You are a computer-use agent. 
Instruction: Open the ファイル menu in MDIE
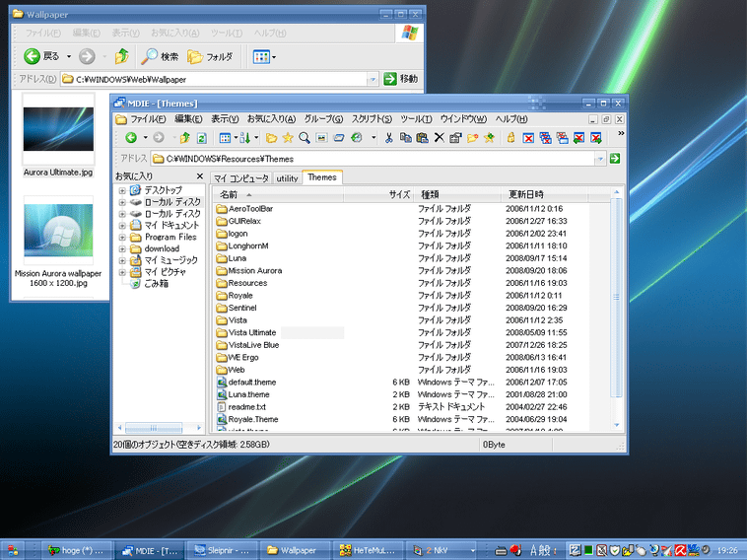[x=148, y=119]
